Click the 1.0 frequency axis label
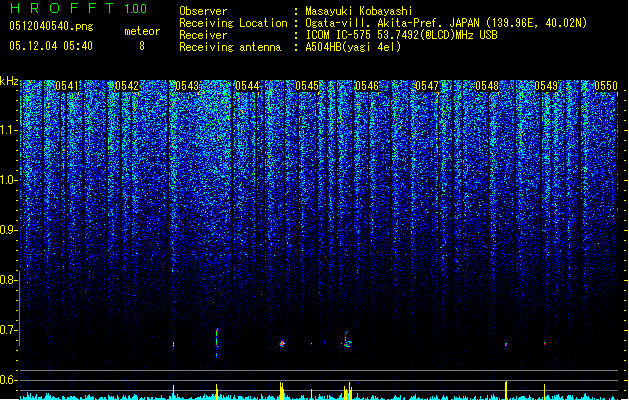Image resolution: width=629 pixels, height=400 pixels. point(9,180)
